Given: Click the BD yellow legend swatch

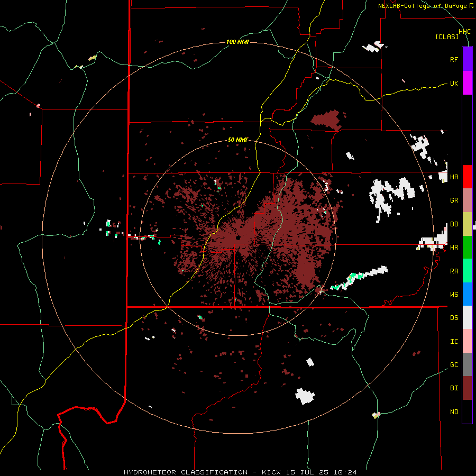Looking at the screenshot, I should click(467, 224).
